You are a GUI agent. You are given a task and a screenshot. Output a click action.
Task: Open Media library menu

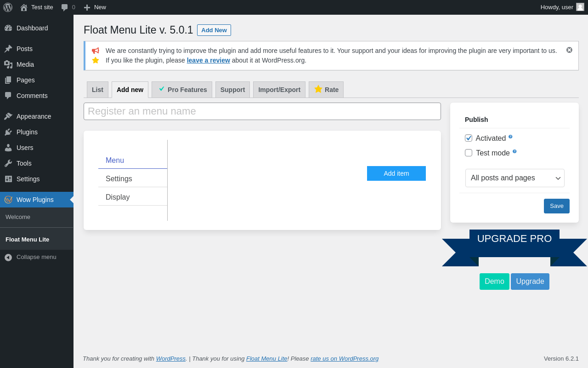click(37, 64)
